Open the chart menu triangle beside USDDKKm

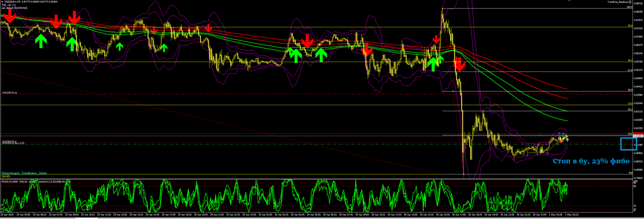click(x=2, y=2)
